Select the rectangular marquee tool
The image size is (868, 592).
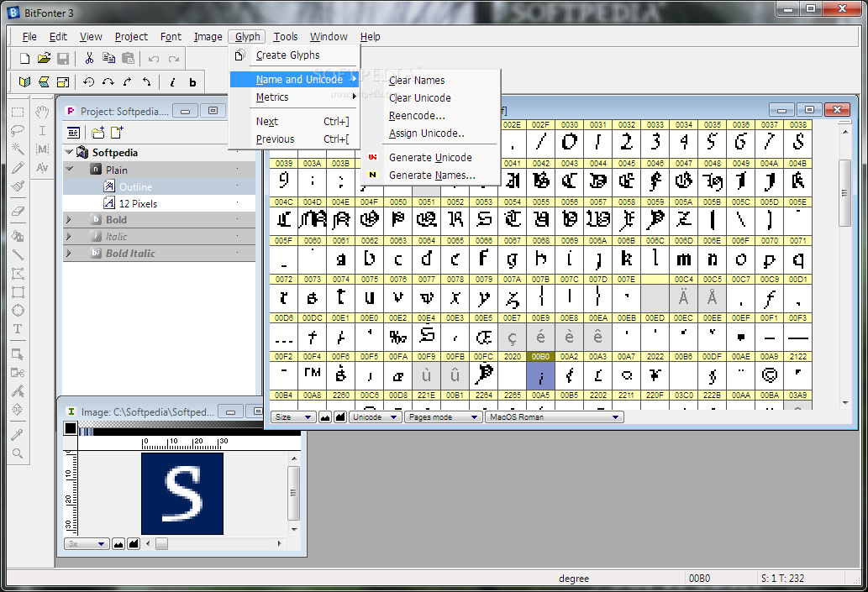tap(18, 113)
